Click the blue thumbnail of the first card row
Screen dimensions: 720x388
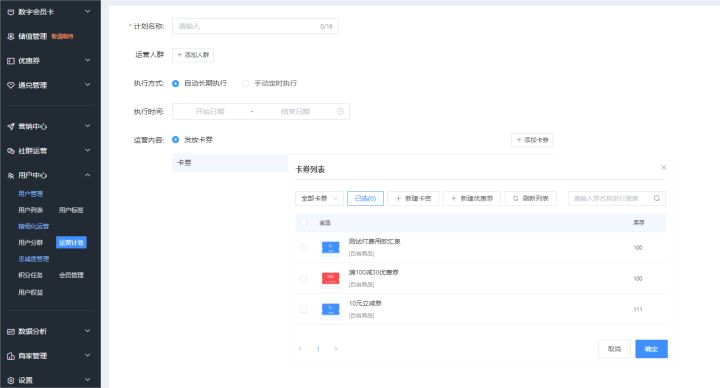click(331, 247)
